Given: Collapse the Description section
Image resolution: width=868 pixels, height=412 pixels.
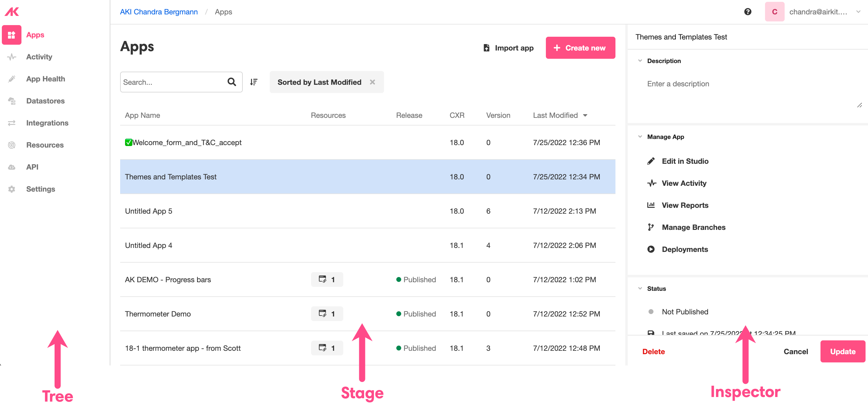Looking at the screenshot, I should [x=640, y=61].
